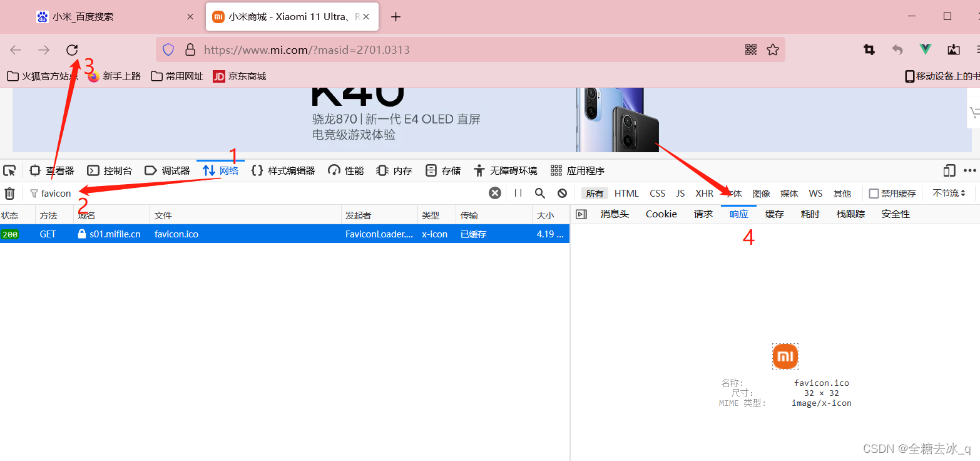Open the 耗时 timings tab
The image size is (980, 461).
(810, 214)
